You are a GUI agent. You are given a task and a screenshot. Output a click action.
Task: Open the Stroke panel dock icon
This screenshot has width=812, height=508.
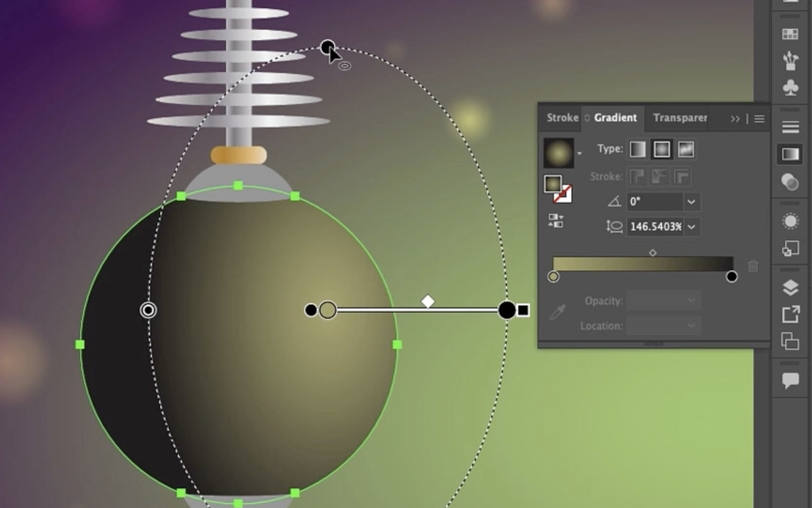pyautogui.click(x=790, y=126)
